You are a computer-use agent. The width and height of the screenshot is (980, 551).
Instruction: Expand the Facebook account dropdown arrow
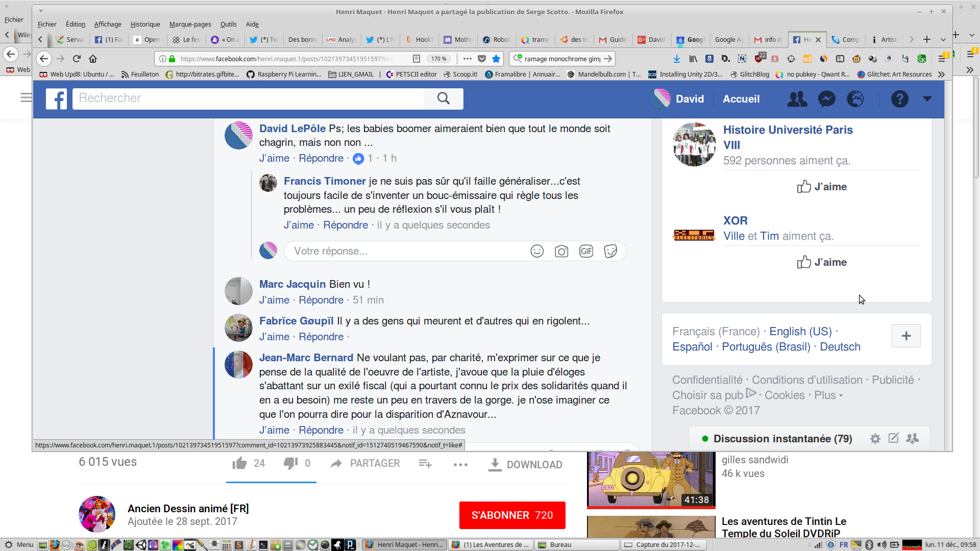coord(927,99)
